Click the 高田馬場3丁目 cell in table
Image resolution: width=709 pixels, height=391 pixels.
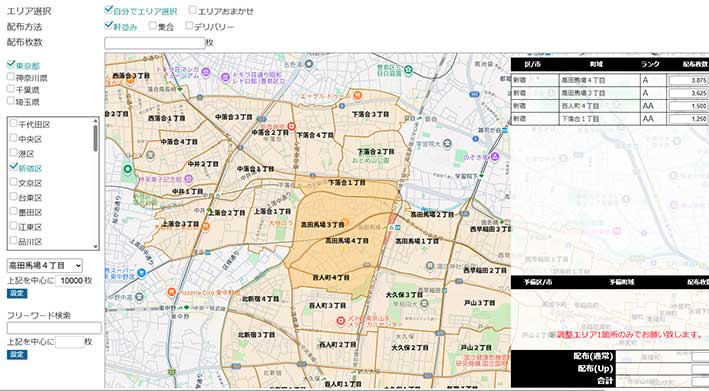tap(599, 93)
